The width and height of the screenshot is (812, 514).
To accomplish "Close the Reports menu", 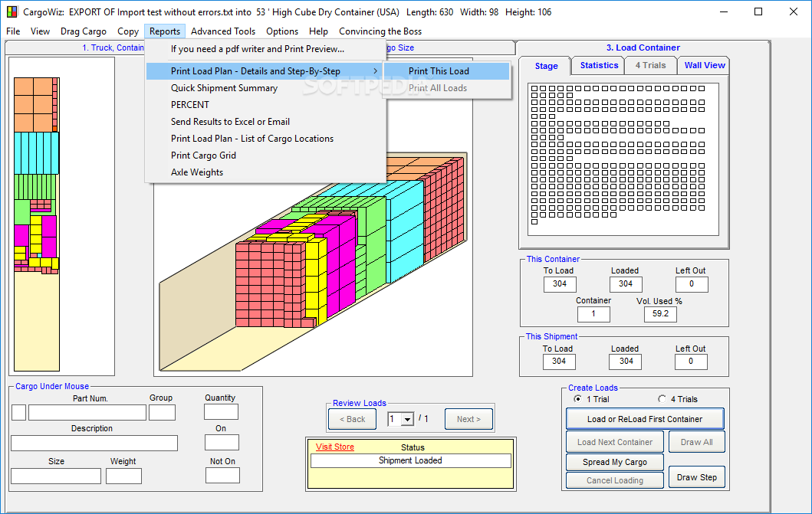I will [x=165, y=31].
